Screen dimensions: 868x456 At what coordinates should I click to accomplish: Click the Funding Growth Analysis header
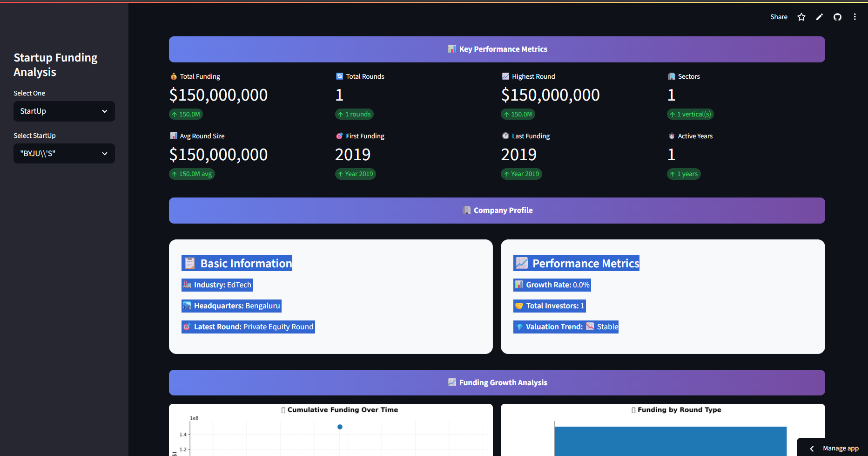pyautogui.click(x=497, y=382)
